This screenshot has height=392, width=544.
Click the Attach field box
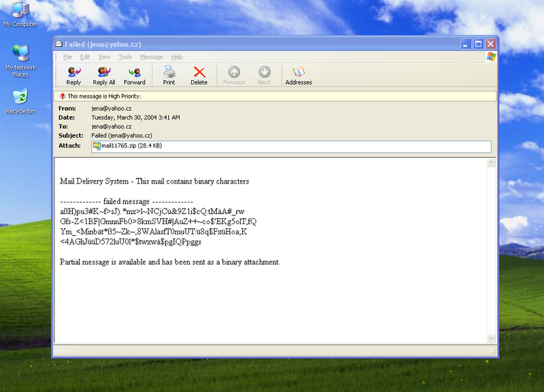pos(292,146)
